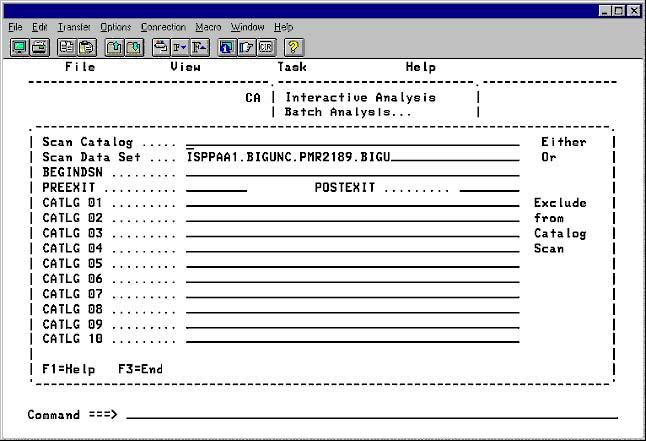
Task: Click the pointing hand toolbar icon
Action: [246, 47]
